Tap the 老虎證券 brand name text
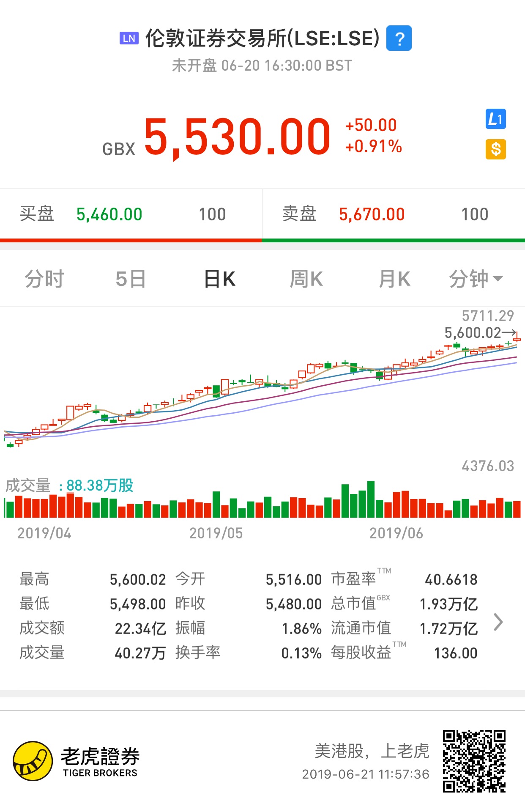Viewport: 525px width, 812px height. click(x=100, y=756)
